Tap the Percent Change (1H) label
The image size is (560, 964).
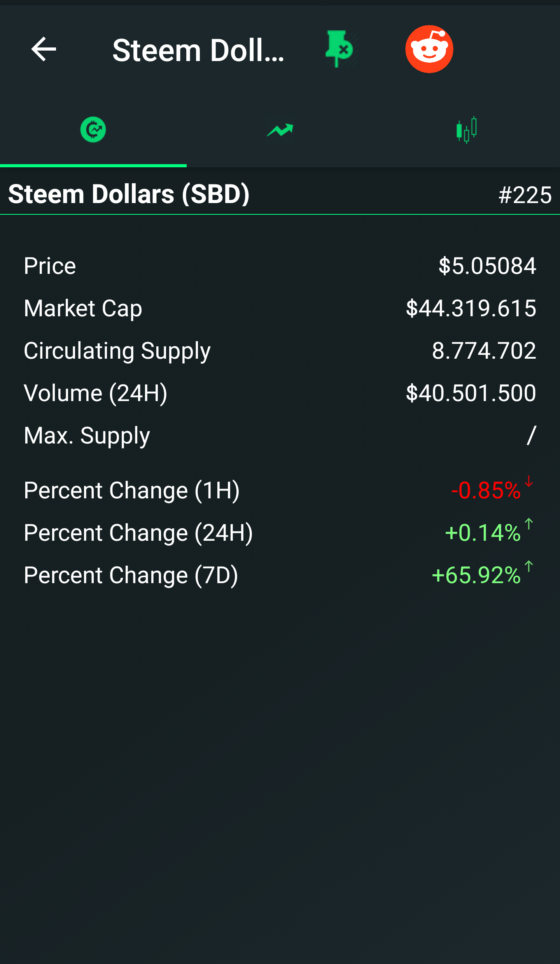tap(131, 490)
